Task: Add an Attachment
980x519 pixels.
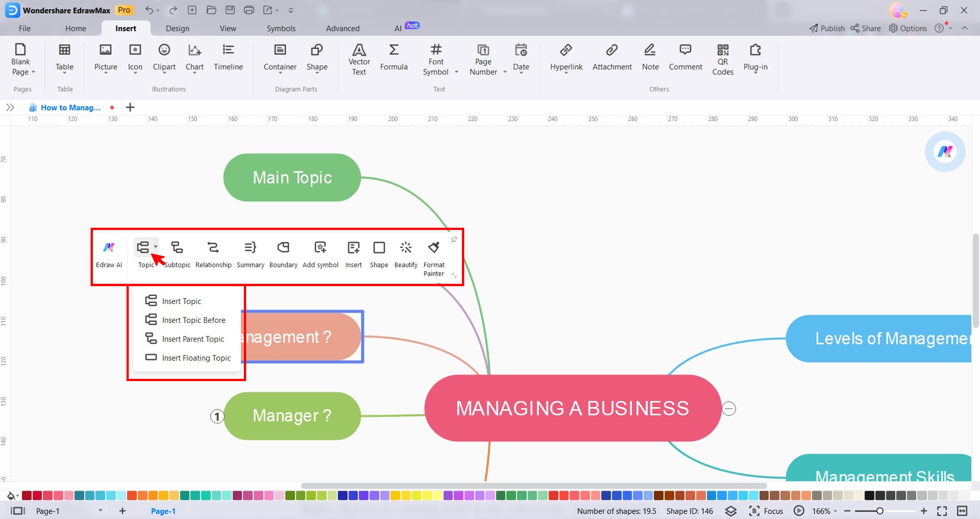Action: point(612,58)
